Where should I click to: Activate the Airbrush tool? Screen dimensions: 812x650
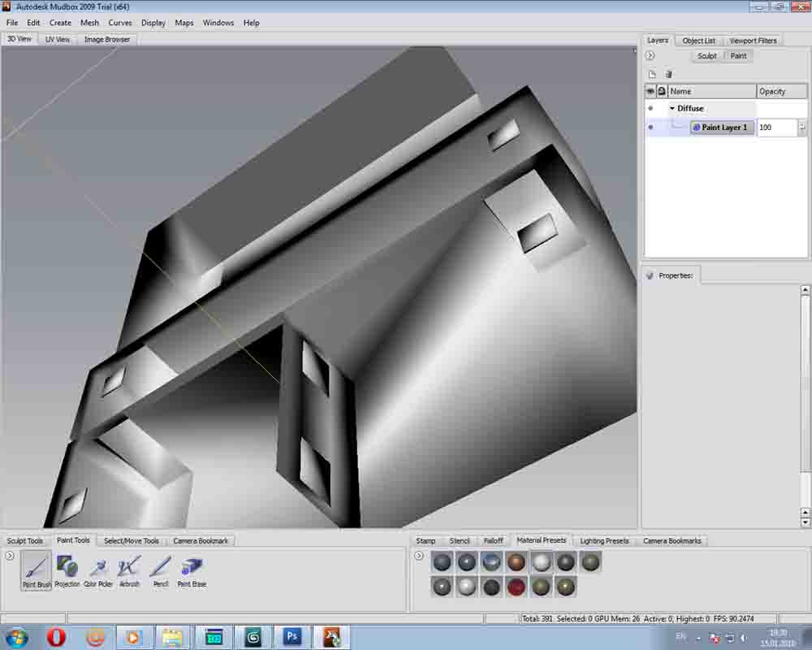pyautogui.click(x=129, y=569)
